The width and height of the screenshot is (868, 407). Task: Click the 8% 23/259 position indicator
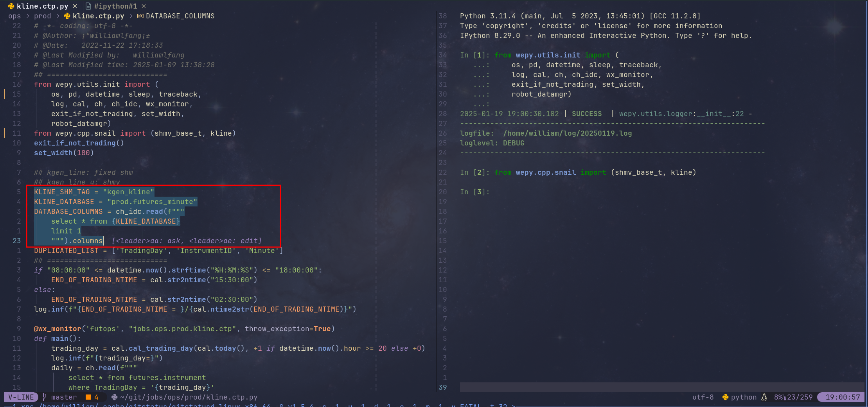(x=793, y=397)
